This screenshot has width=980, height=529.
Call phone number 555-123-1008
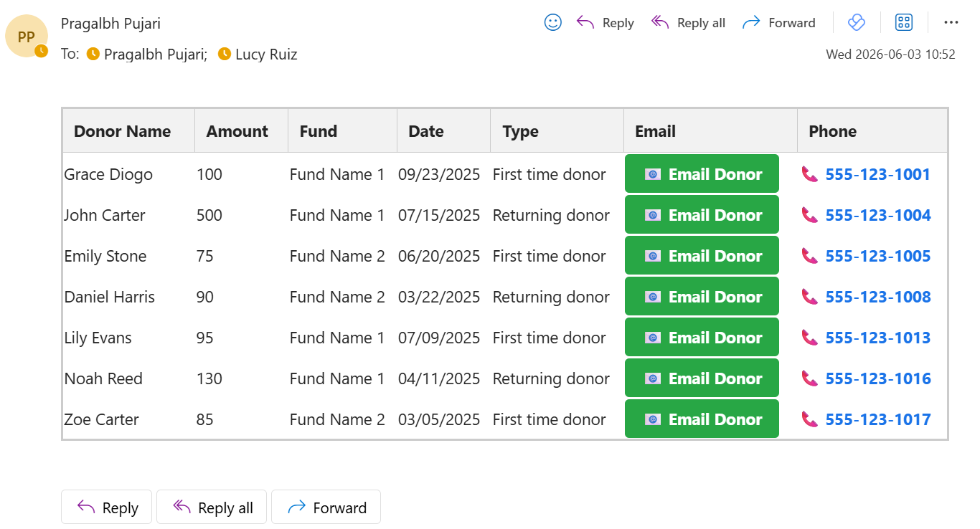(878, 297)
